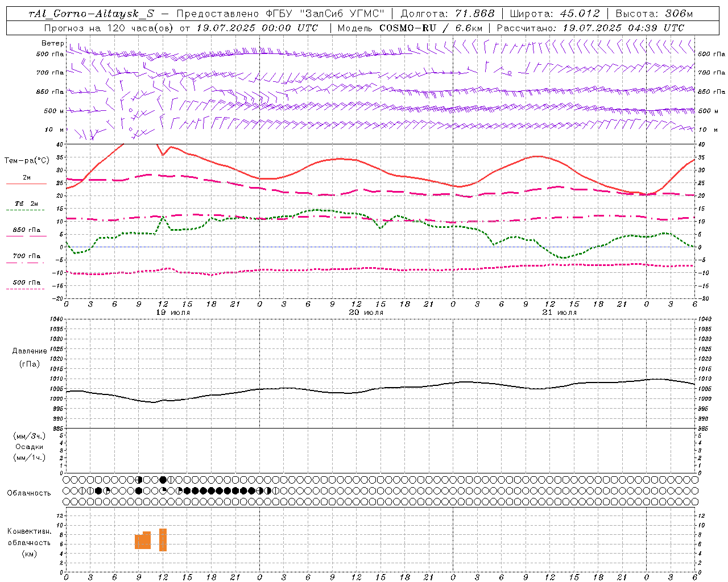Viewport: 728px width, 582px height.
Task: Click the Td 2м legend entry
Action: coord(27,203)
